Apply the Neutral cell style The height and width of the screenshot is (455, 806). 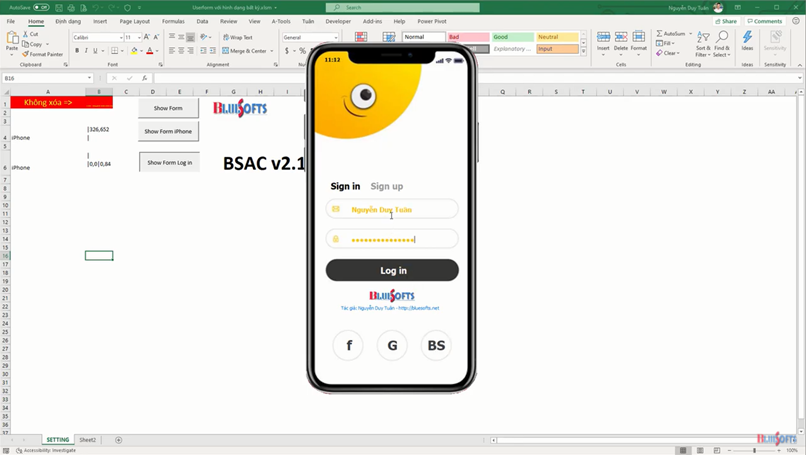[x=557, y=37]
